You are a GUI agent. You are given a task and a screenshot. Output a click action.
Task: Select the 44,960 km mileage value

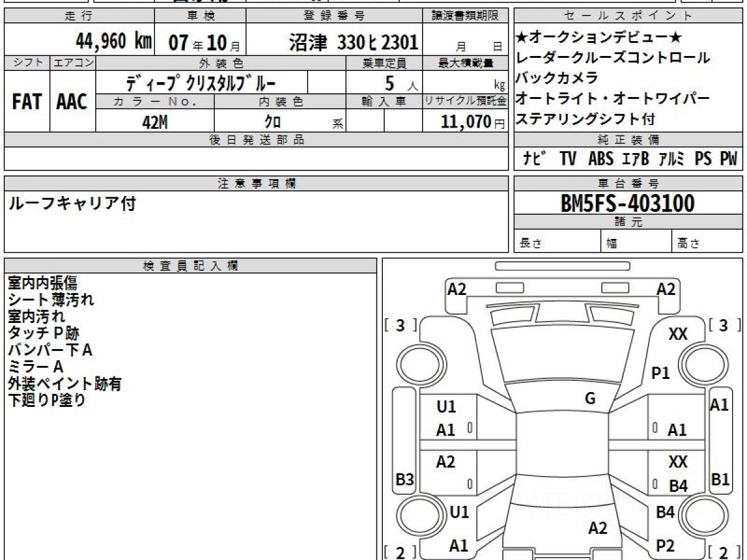[114, 42]
